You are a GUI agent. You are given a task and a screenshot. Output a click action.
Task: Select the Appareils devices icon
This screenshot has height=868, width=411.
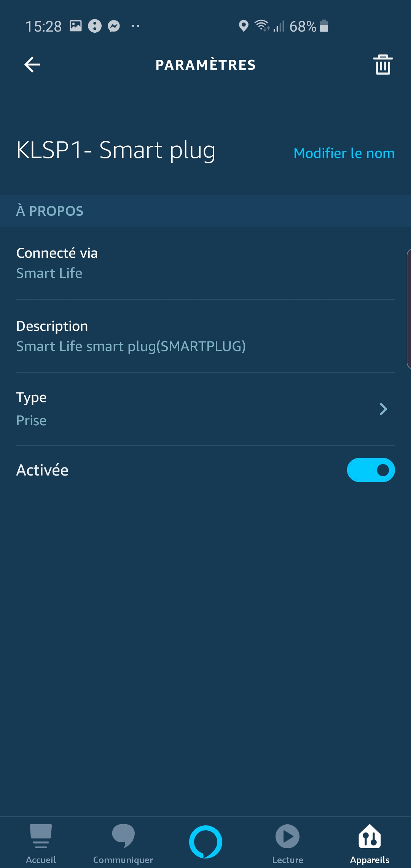point(370,837)
